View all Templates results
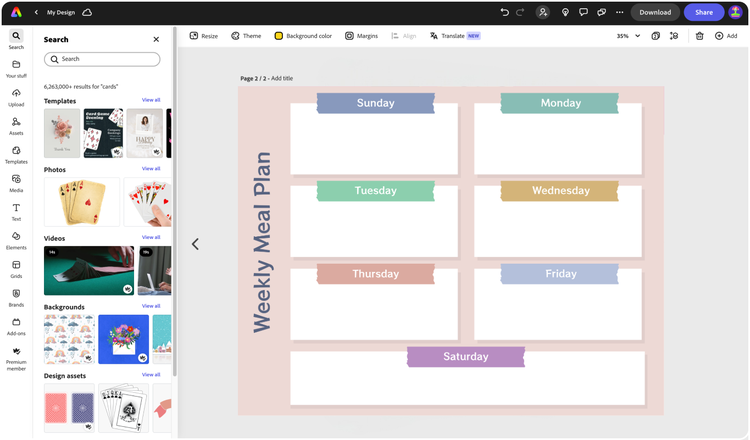Viewport: 750px width, 440px height. coord(151,100)
